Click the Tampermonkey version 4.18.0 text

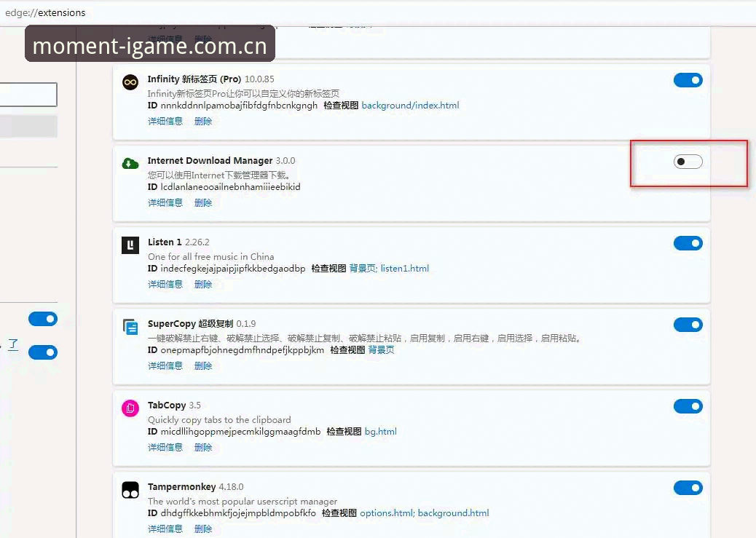coord(231,487)
